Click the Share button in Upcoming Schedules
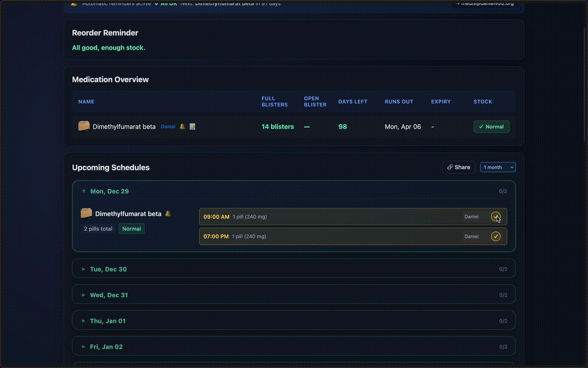The height and width of the screenshot is (368, 588). [x=458, y=167]
